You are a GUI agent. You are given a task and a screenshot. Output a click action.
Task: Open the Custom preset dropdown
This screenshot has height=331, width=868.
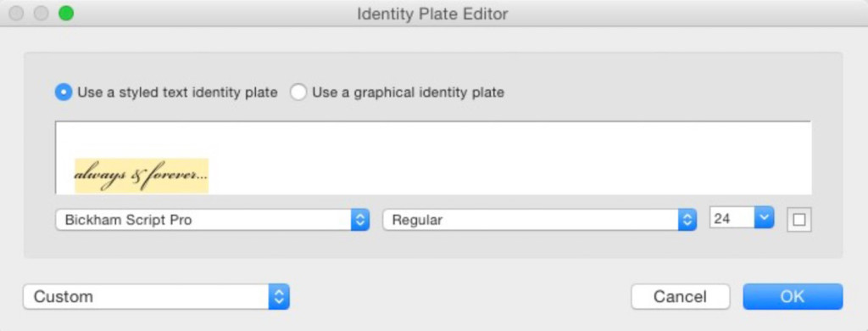click(156, 296)
